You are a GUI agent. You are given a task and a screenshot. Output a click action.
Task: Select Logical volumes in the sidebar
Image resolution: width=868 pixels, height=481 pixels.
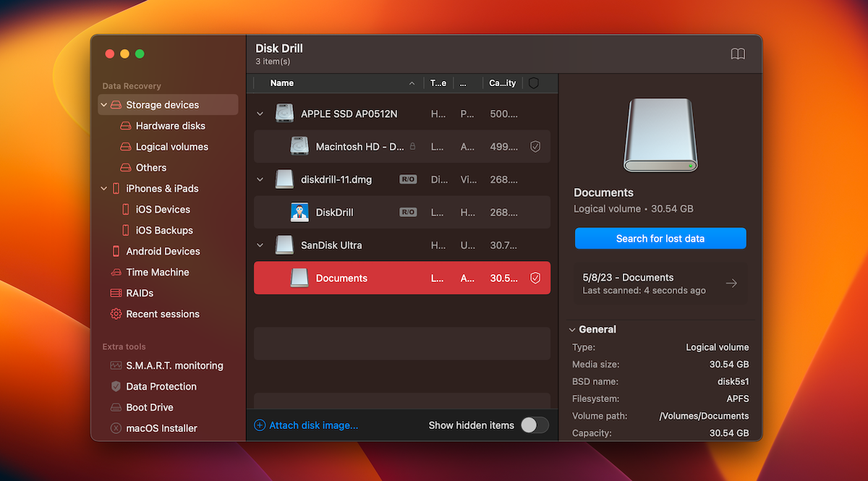click(x=172, y=147)
